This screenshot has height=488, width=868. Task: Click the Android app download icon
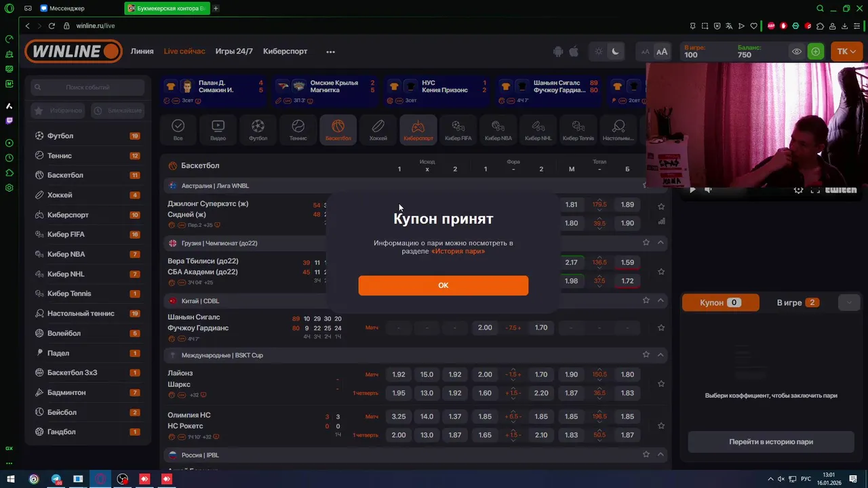(x=558, y=52)
